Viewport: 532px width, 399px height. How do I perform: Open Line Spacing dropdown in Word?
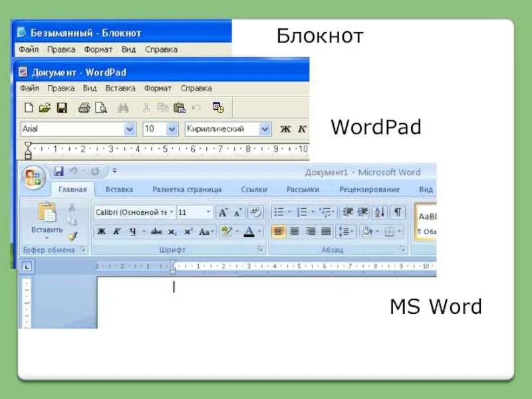[346, 231]
